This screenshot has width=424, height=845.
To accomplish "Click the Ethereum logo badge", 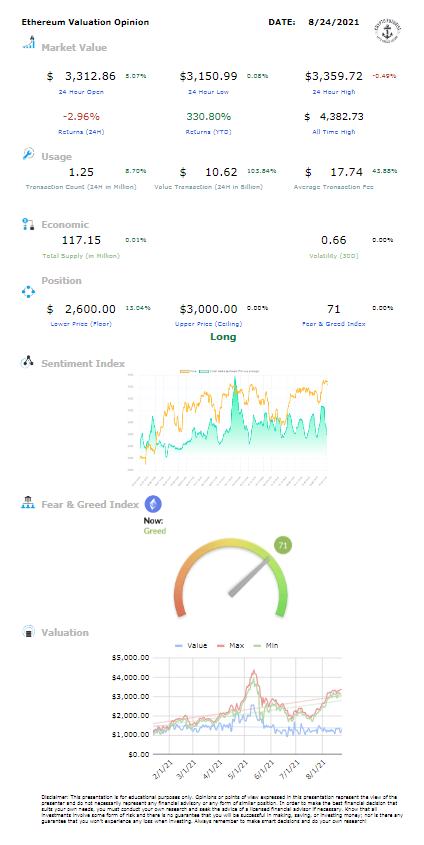I will 153,504.
